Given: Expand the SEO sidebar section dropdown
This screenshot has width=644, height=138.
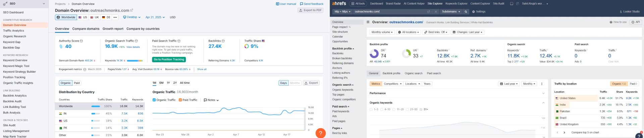Looking at the screenshot, I should pyautogui.click(x=44, y=4).
